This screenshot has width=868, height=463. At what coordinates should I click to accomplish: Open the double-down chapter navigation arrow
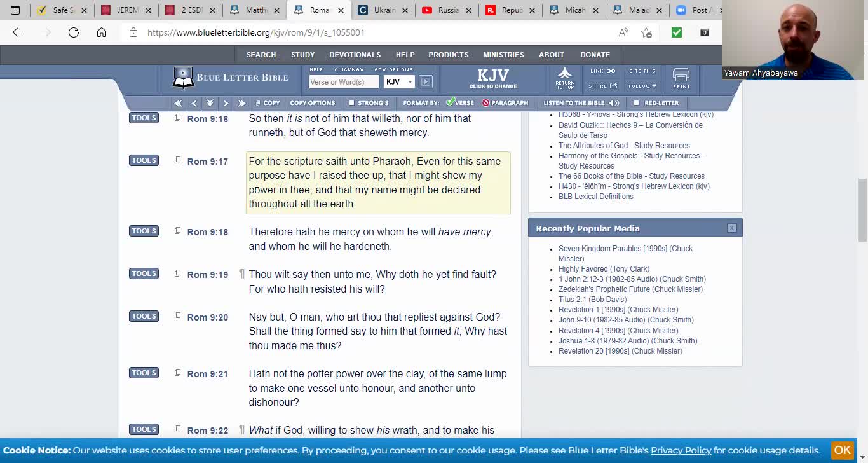coord(210,103)
